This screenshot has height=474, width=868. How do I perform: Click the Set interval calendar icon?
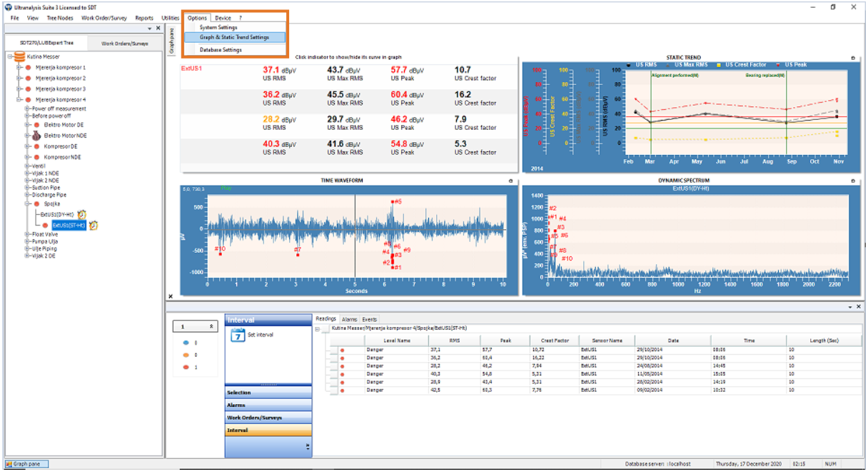tap(238, 336)
